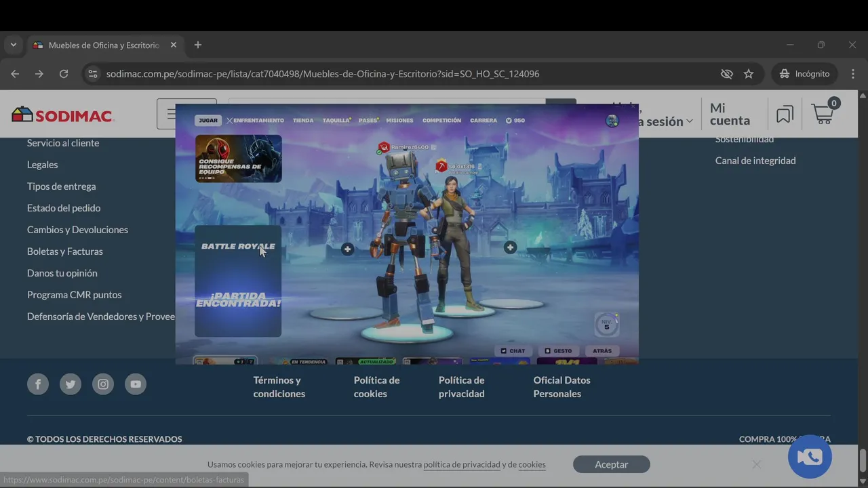Open the Sostenibilidad footer link
Viewport: 868px width, 488px height.
tap(745, 140)
